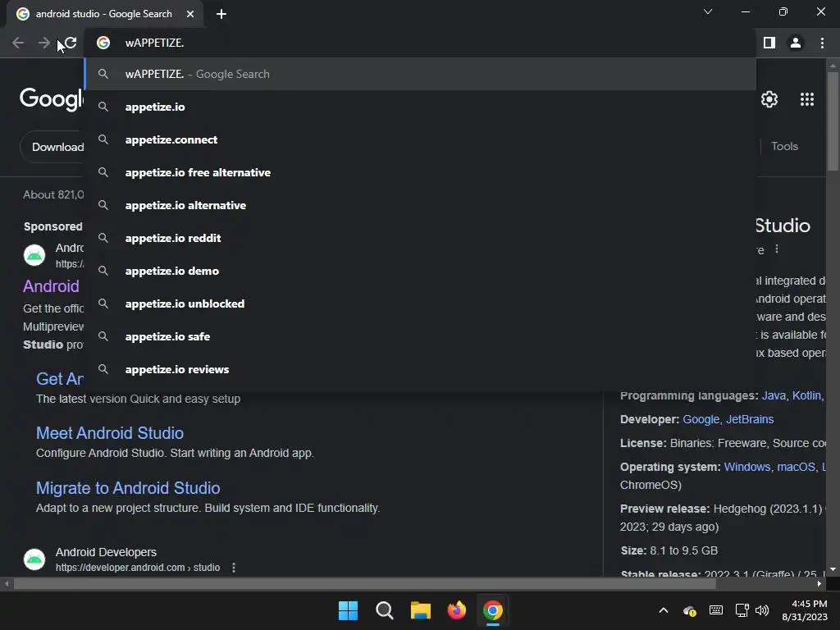
Task: Open the Migrate to Android Studio link
Action: [x=128, y=488]
